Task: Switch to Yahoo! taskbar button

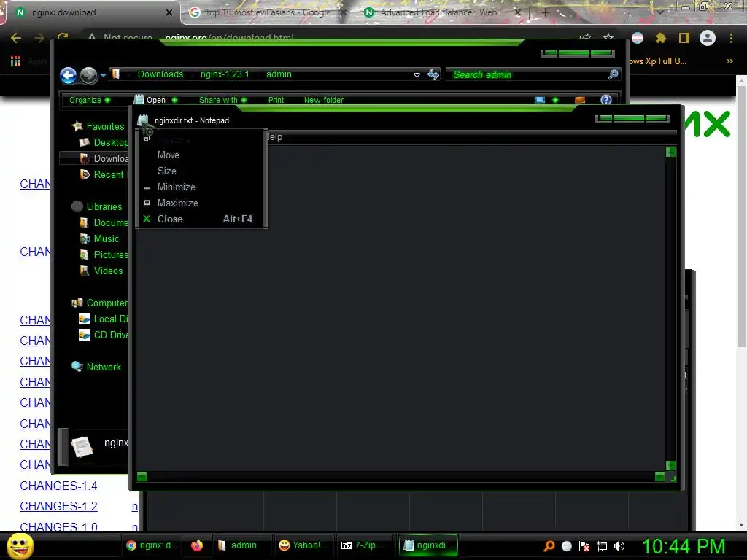Action: (304, 545)
